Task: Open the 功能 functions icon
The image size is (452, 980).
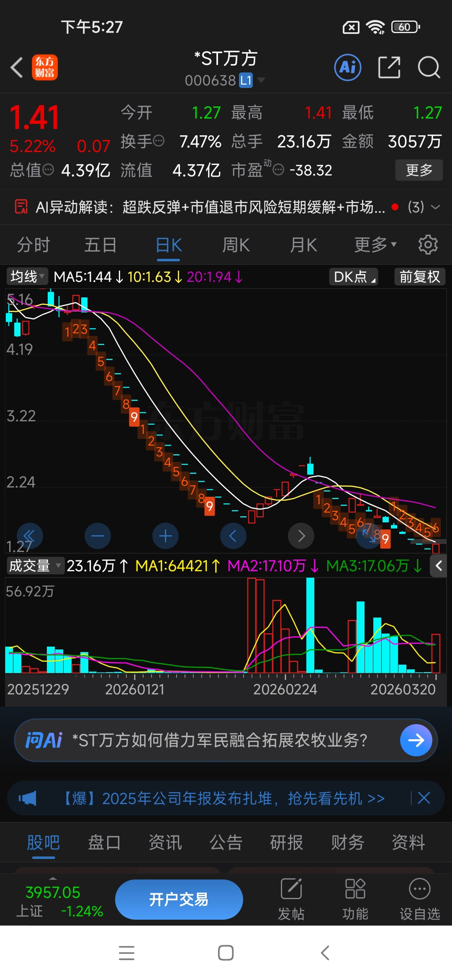Action: click(x=355, y=900)
